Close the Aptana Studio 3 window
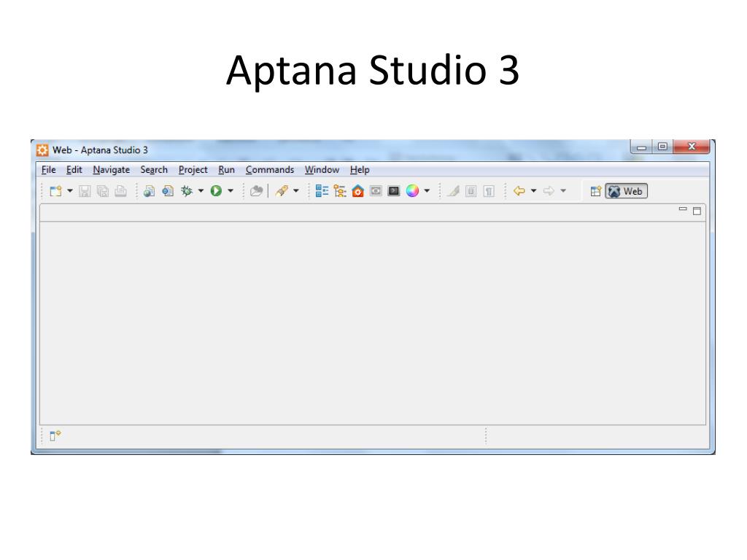Image resolution: width=747 pixels, height=560 pixels. pyautogui.click(x=692, y=147)
